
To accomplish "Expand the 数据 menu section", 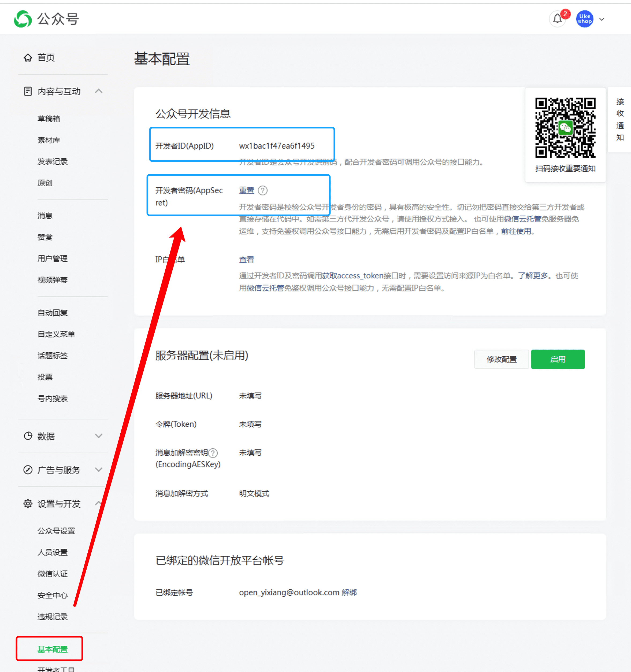I will [99, 436].
